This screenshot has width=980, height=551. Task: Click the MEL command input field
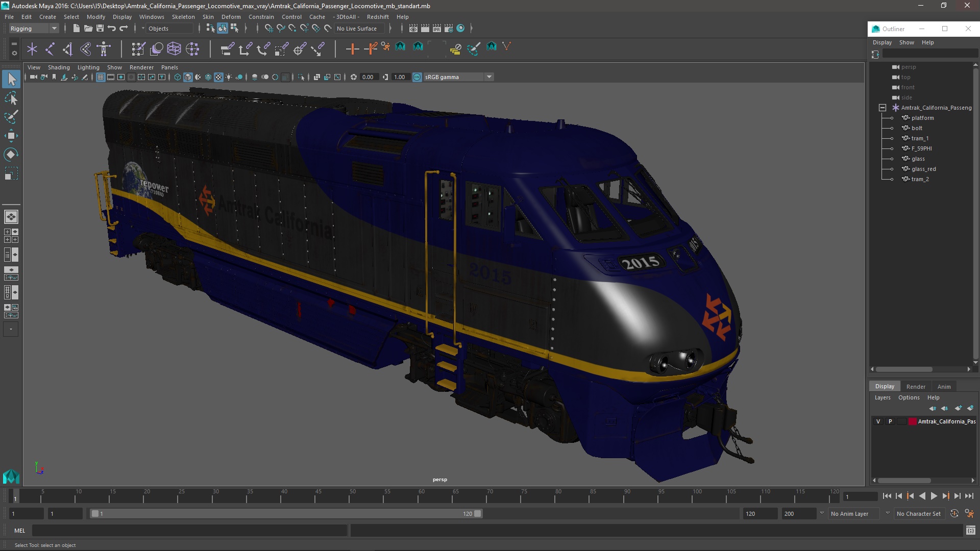point(190,531)
